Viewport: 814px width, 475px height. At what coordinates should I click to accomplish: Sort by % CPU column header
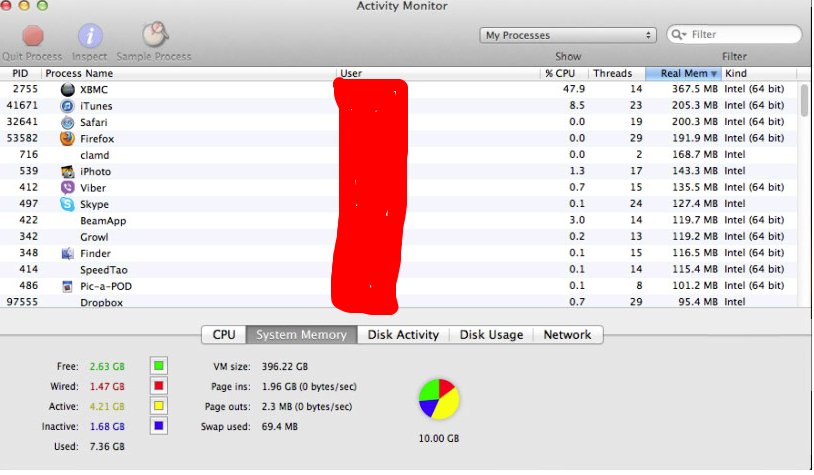coord(564,73)
